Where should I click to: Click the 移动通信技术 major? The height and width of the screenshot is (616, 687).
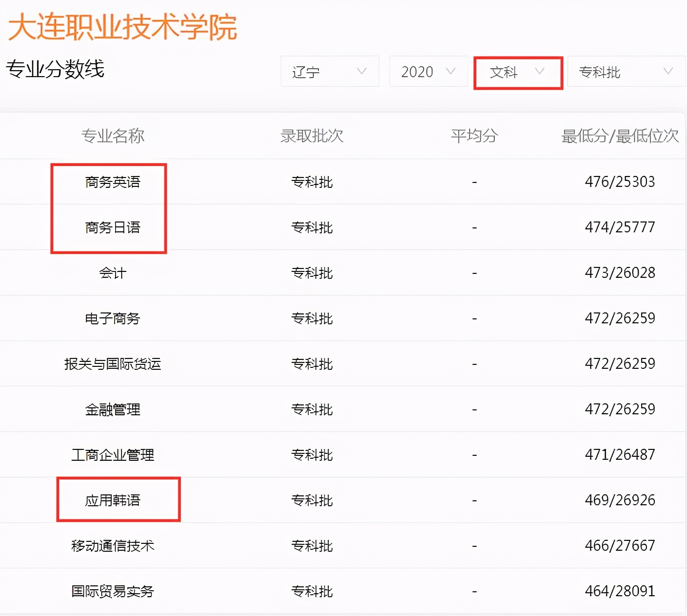click(113, 545)
